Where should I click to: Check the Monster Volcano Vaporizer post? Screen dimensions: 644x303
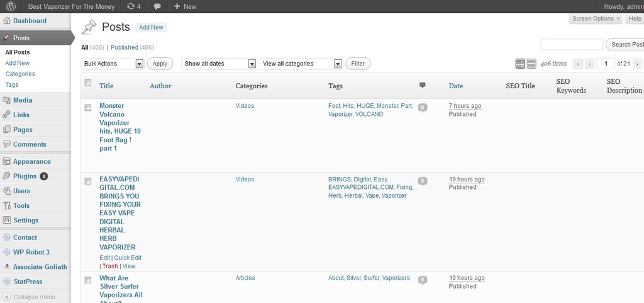tap(88, 108)
